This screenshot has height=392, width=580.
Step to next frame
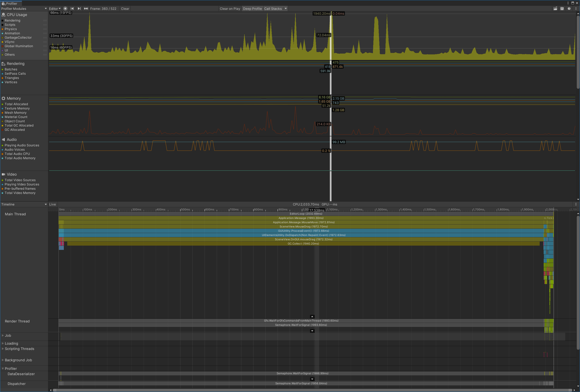tap(79, 9)
